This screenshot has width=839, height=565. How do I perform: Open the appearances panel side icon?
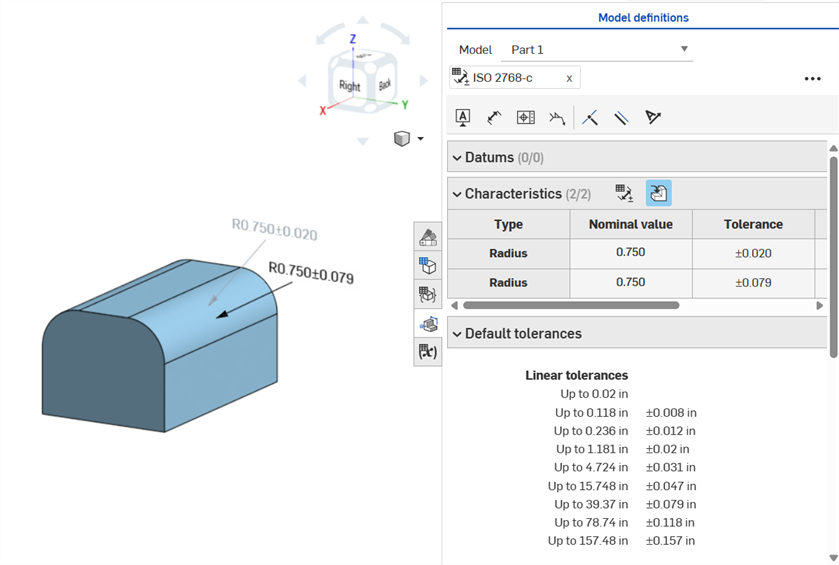click(x=428, y=237)
